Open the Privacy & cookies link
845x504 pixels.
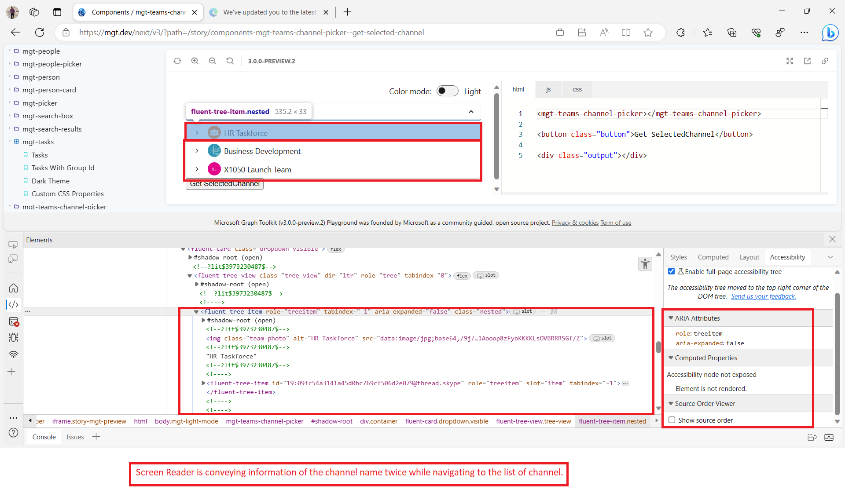pyautogui.click(x=575, y=223)
